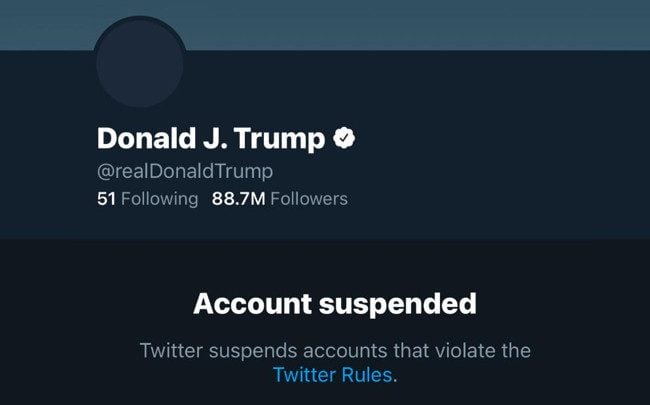Click the word Trump in display name

click(x=280, y=140)
